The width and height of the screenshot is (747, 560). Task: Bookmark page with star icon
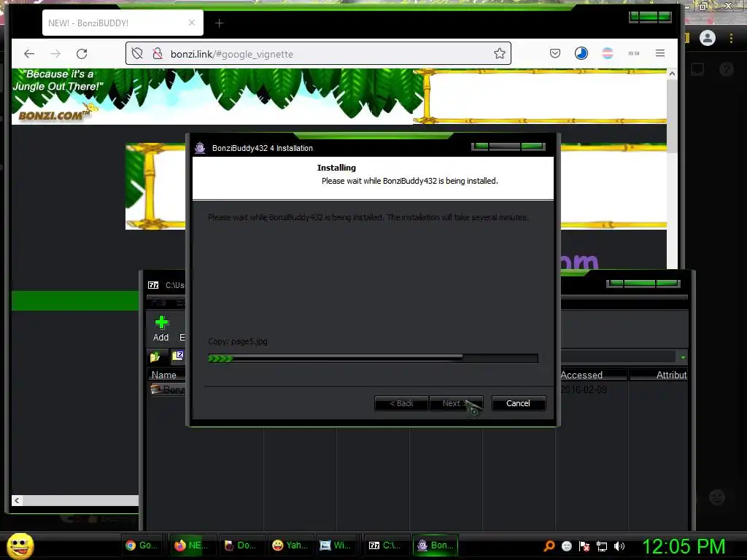click(x=499, y=53)
